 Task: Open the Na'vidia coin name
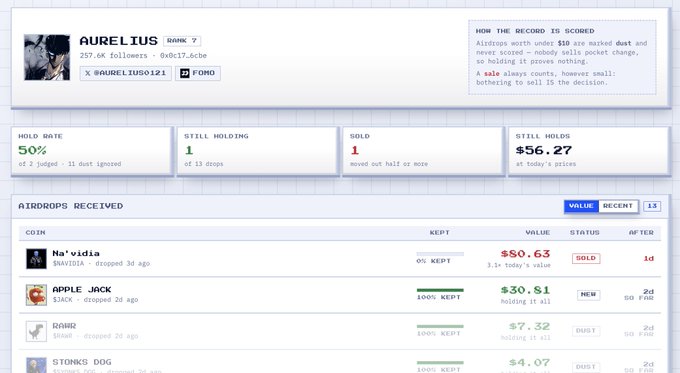[x=76, y=253]
